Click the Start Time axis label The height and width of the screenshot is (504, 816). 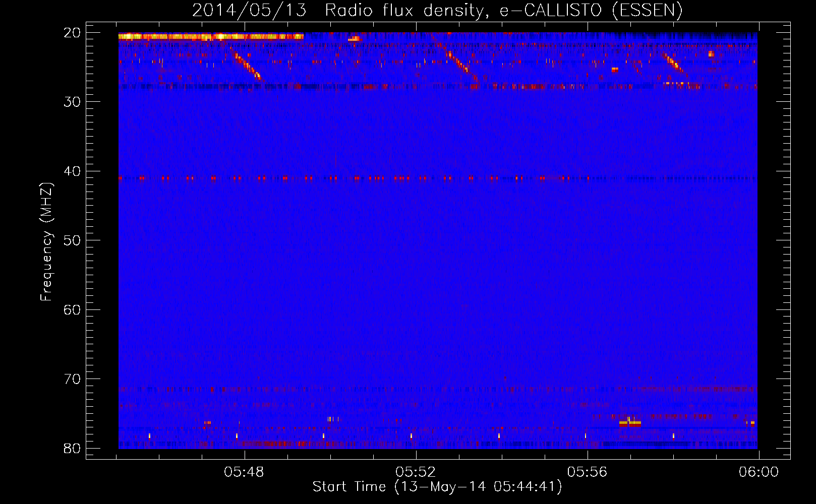tap(437, 487)
